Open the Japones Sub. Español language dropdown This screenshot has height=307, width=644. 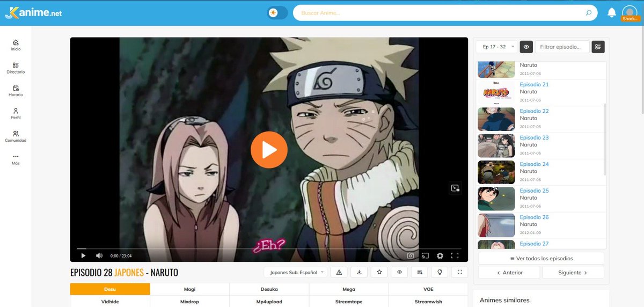(x=296, y=272)
